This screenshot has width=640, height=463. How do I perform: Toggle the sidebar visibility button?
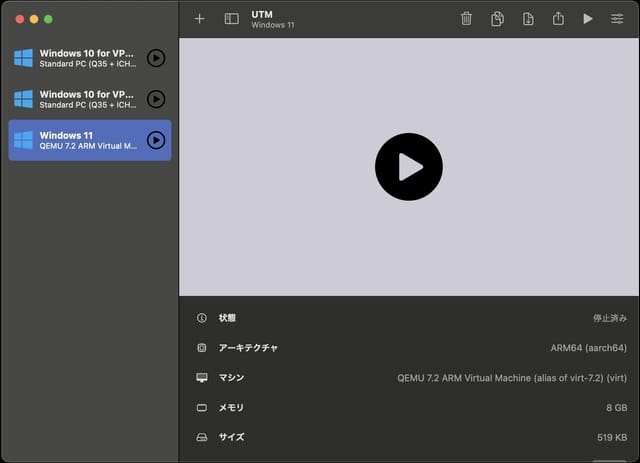click(231, 19)
